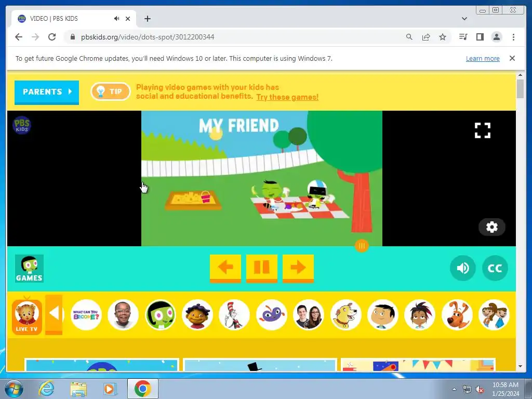Open Learn more about Chrome updates
This screenshot has height=399, width=532.
(483, 58)
